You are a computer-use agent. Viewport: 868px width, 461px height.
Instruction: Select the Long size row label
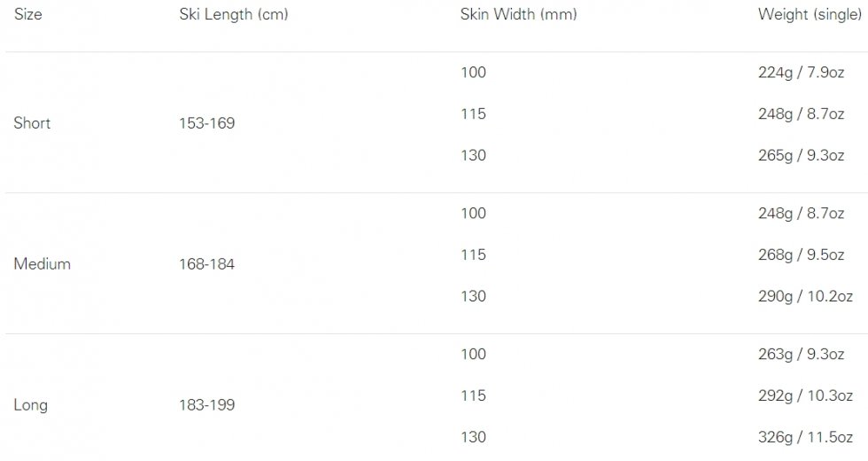pos(30,406)
